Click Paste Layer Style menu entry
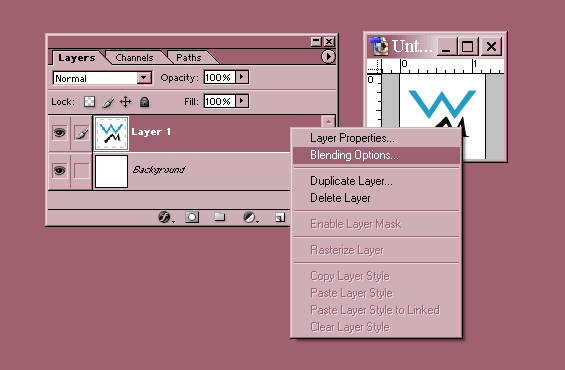565x370 pixels. click(376, 293)
